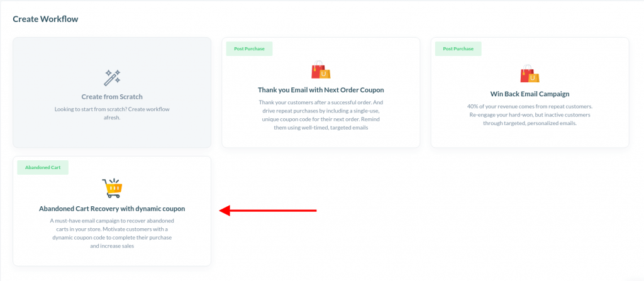The height and width of the screenshot is (281, 644).
Task: Click the 'A must-have email campaign to recover' description
Action: coord(112,233)
